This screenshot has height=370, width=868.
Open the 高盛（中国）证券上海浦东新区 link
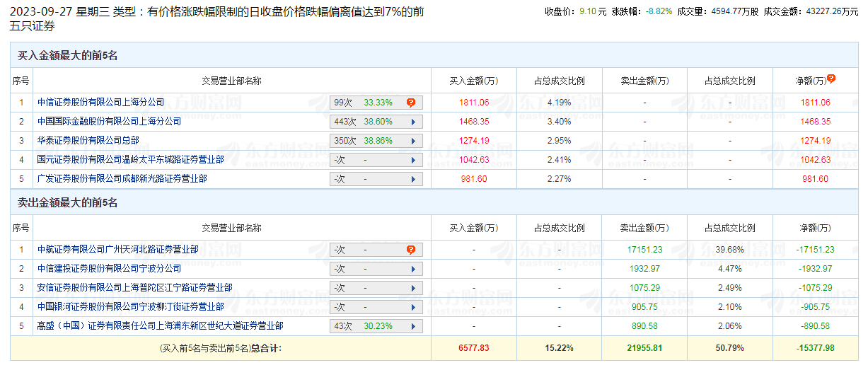click(x=160, y=326)
